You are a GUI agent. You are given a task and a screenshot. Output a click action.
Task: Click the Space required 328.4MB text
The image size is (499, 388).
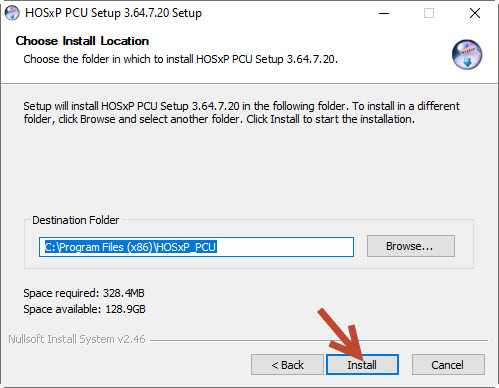pyautogui.click(x=84, y=293)
